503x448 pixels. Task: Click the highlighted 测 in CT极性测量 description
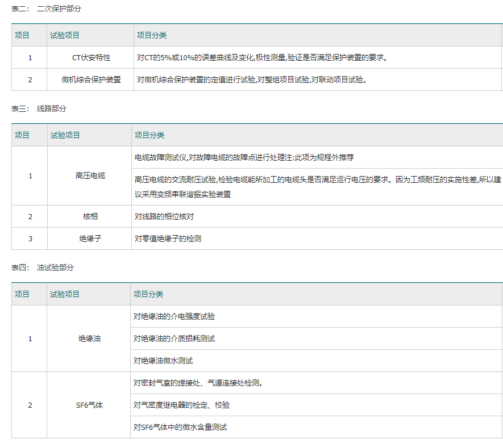pyautogui.click(x=275, y=57)
